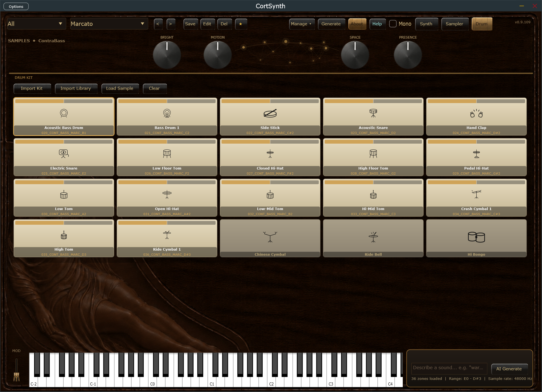Click sample name 031_CONT_BASS_MARC_A#2

point(167,214)
